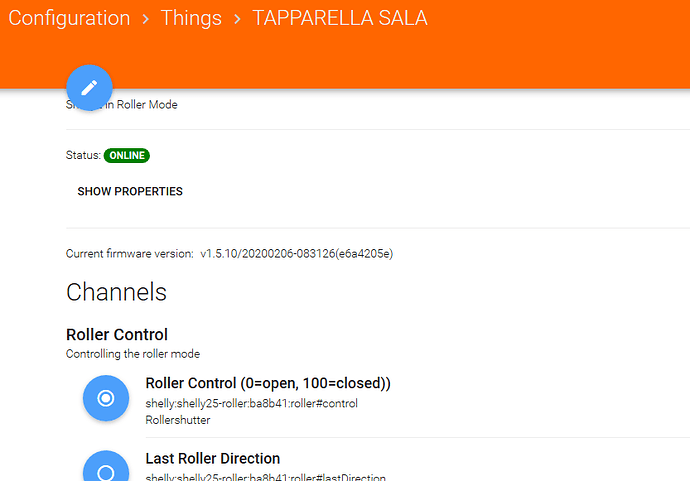Open the Roller Control (0=open, 100=closed) channel title
The width and height of the screenshot is (690, 481).
point(267,383)
